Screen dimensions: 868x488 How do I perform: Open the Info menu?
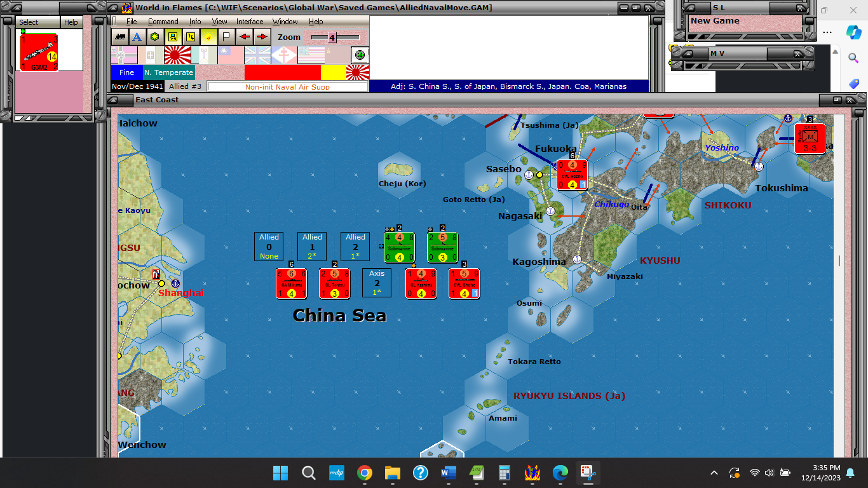(195, 22)
